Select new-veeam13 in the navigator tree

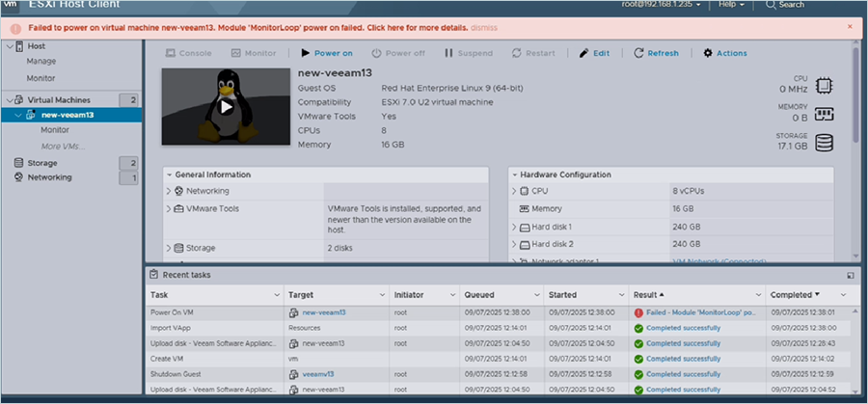pyautogui.click(x=67, y=115)
